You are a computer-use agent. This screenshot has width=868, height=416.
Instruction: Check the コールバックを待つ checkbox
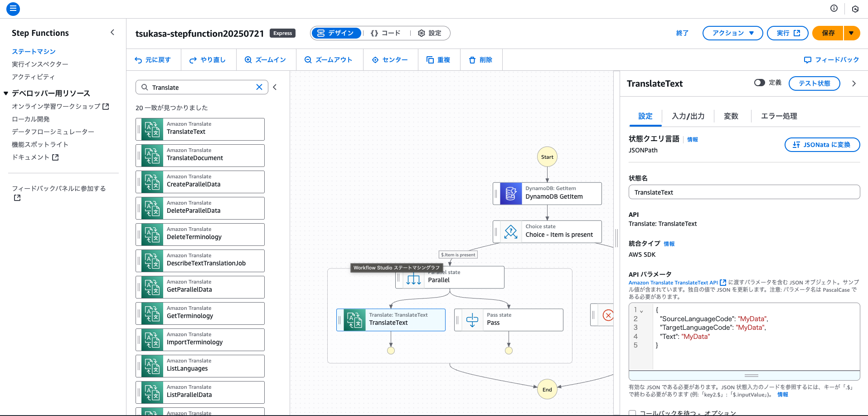click(x=632, y=413)
